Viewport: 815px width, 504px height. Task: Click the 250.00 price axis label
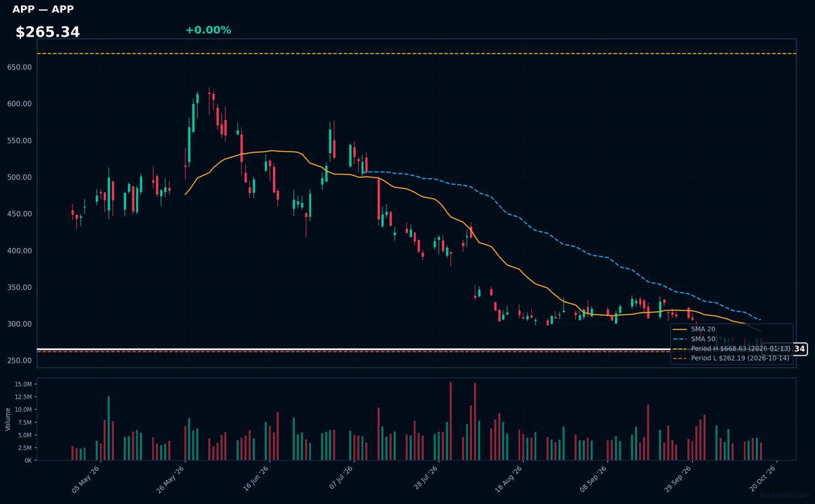20,361
